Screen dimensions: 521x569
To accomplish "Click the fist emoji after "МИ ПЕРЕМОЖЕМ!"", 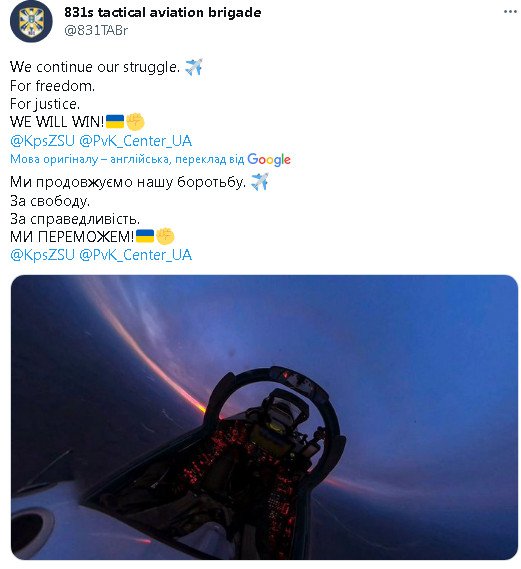I will [x=165, y=236].
